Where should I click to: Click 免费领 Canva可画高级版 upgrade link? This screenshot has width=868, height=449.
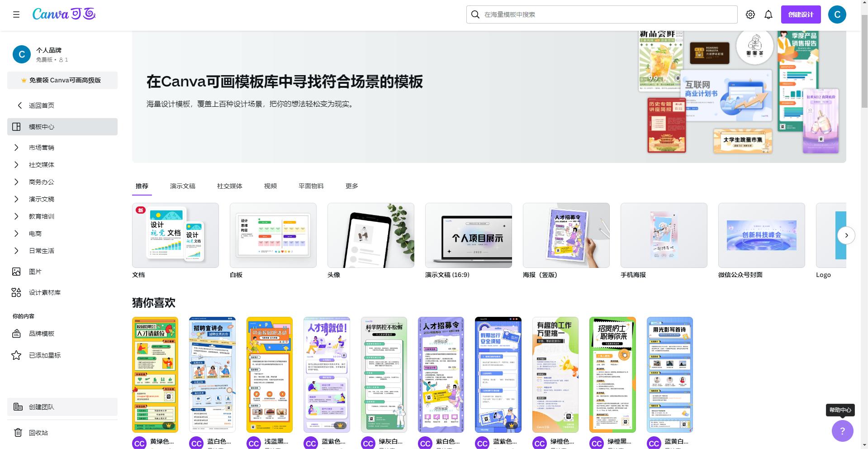pos(62,80)
